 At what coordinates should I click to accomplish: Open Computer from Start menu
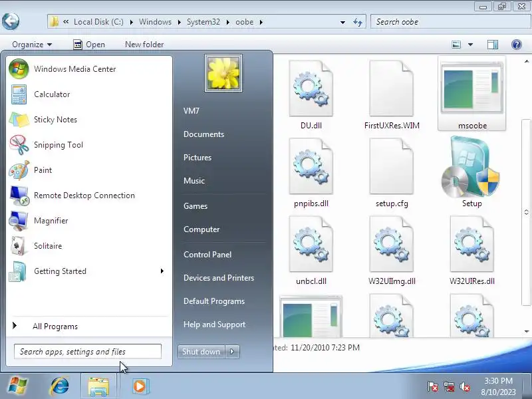coord(201,229)
